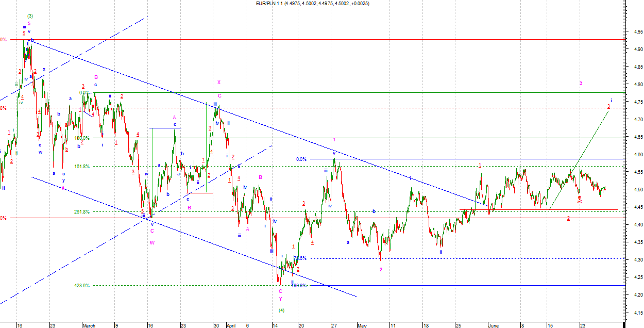This screenshot has height=328, width=644.
Task: Select the green (4) wave label
Action: coord(281,310)
